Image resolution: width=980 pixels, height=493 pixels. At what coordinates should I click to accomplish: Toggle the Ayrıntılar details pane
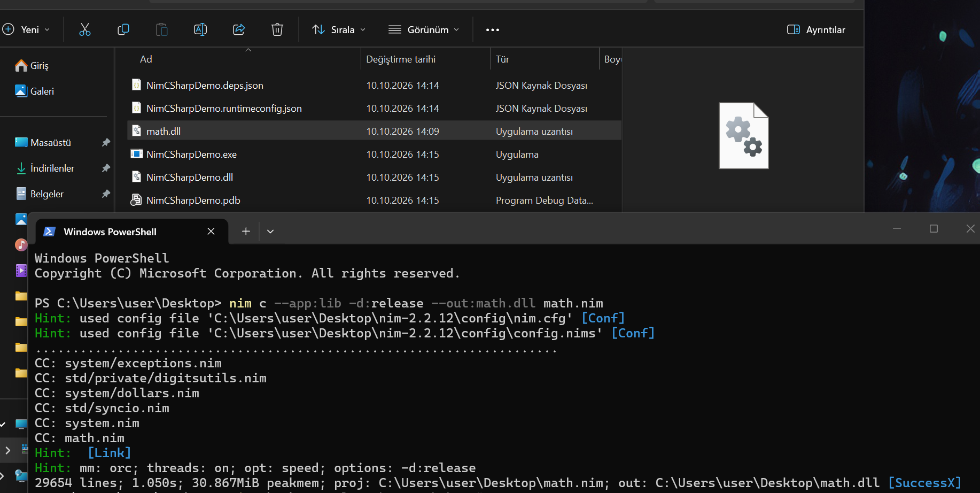816,29
